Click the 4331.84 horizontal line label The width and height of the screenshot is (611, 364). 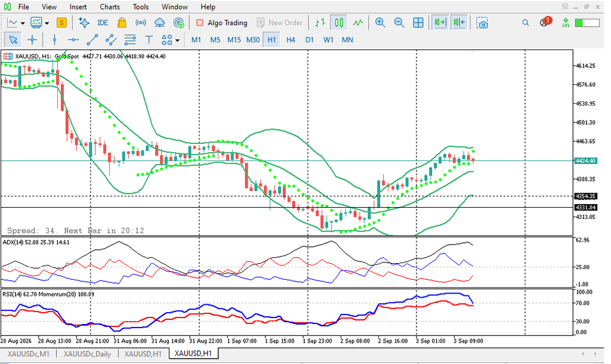pos(586,207)
